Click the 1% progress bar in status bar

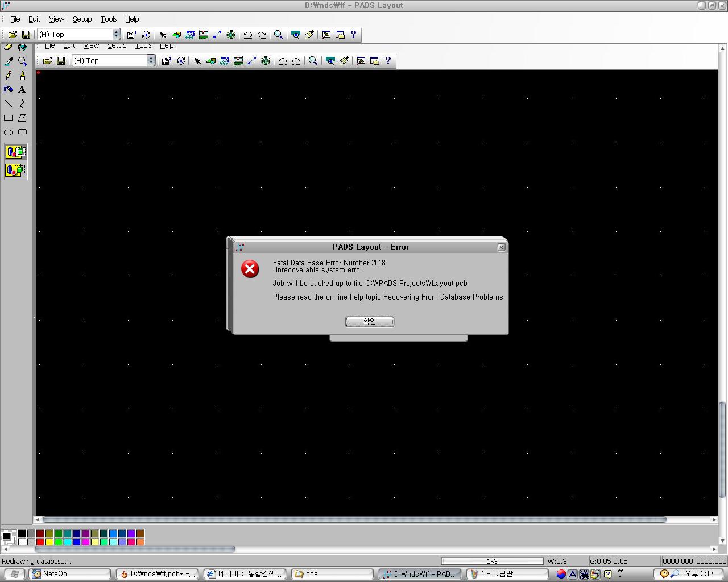click(x=492, y=561)
